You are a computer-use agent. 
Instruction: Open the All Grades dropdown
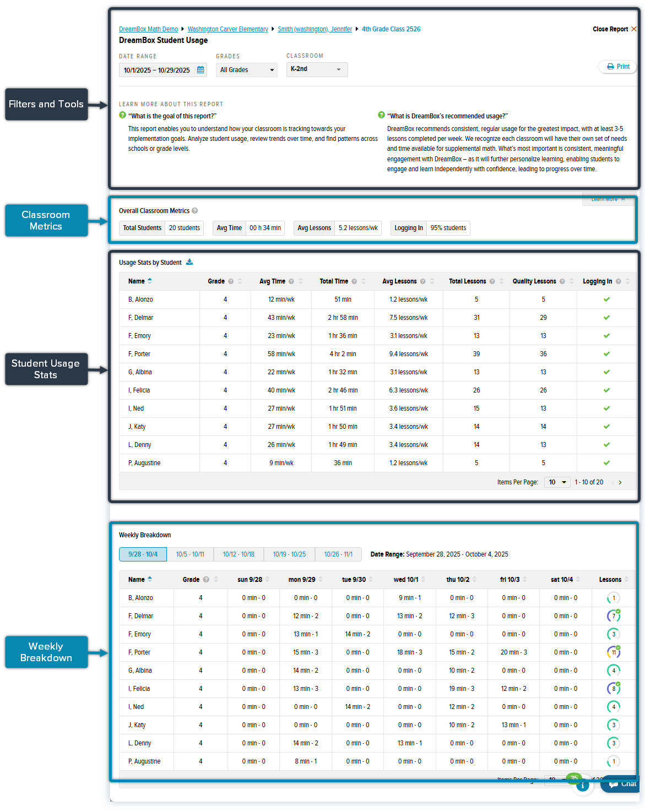click(247, 70)
